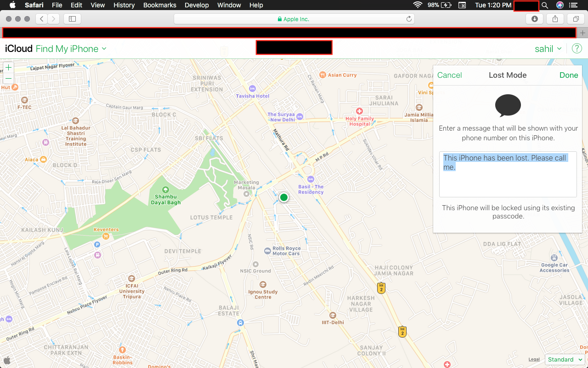
Task: Go forward in Safari
Action: tap(54, 19)
